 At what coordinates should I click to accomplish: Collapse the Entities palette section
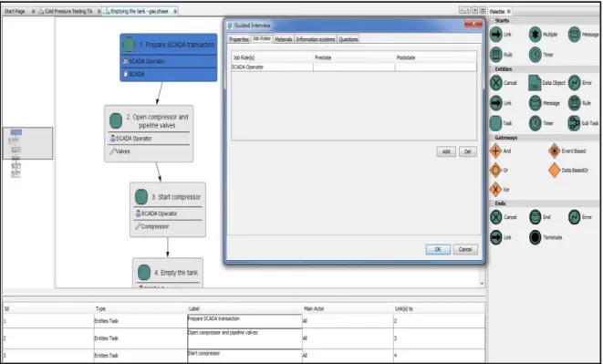tap(492, 69)
